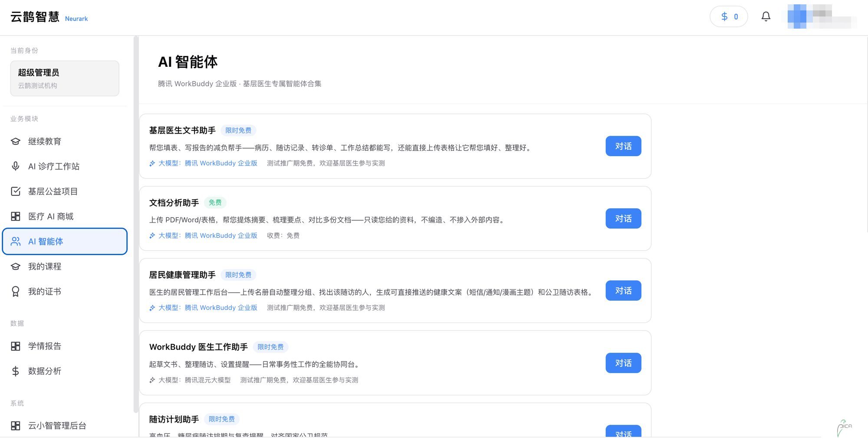Viewport: 868px width, 440px height.
Task: Select the 超级管理员 identity card
Action: click(65, 78)
